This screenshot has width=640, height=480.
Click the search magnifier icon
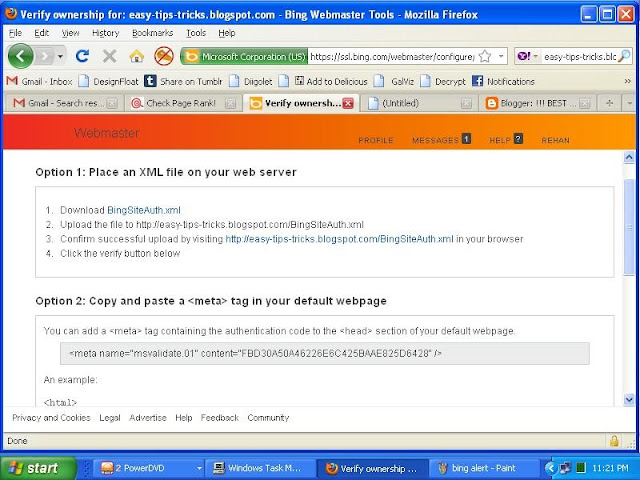point(624,56)
